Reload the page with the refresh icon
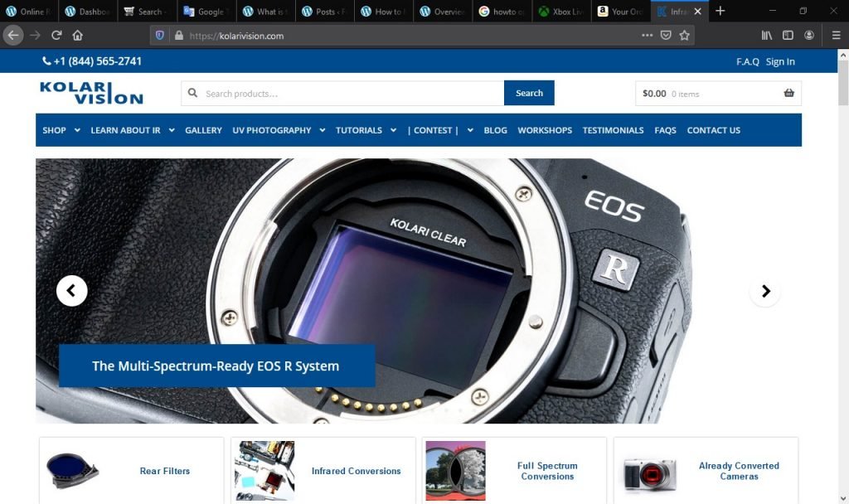This screenshot has height=504, width=849. coord(56,35)
